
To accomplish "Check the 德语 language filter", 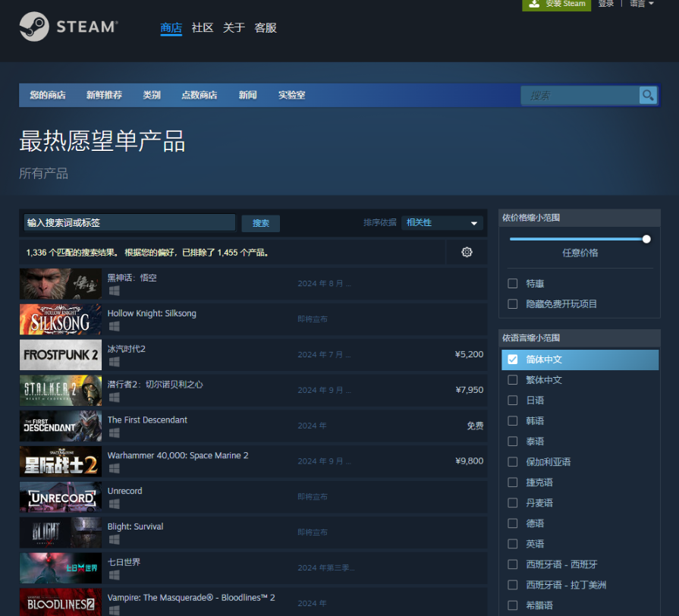I will tap(512, 523).
